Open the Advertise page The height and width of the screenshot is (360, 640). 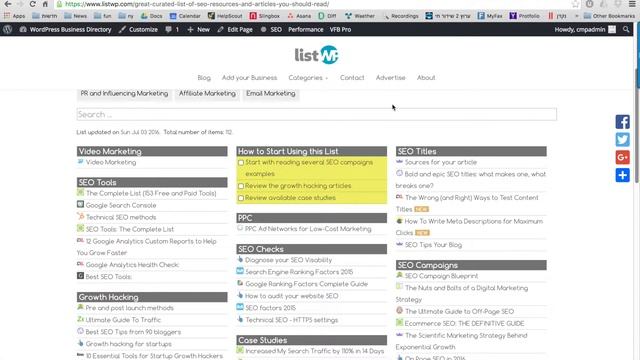[x=391, y=78]
